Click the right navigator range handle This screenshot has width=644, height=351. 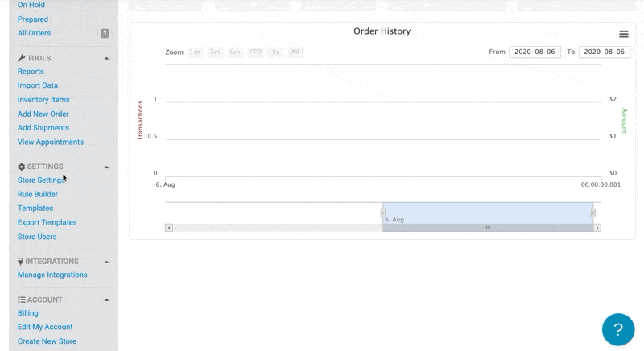click(593, 213)
